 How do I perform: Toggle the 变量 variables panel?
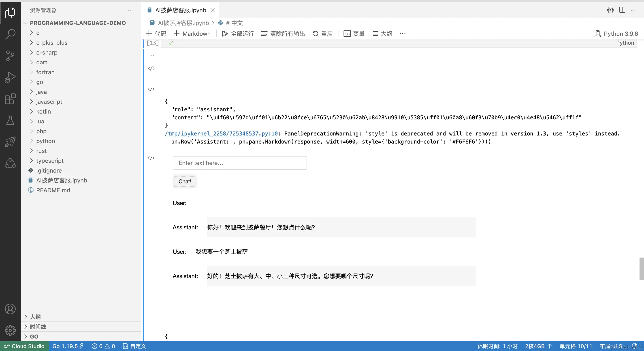[354, 34]
